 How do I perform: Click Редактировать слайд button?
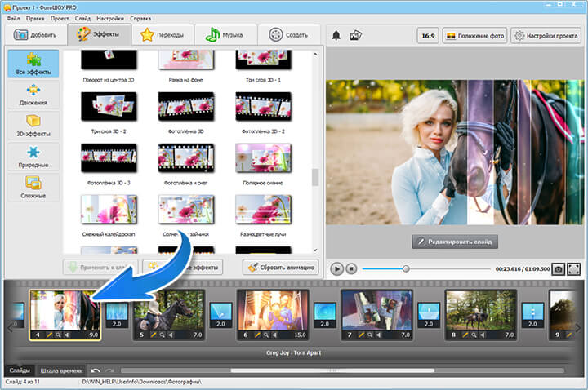pyautogui.click(x=455, y=242)
